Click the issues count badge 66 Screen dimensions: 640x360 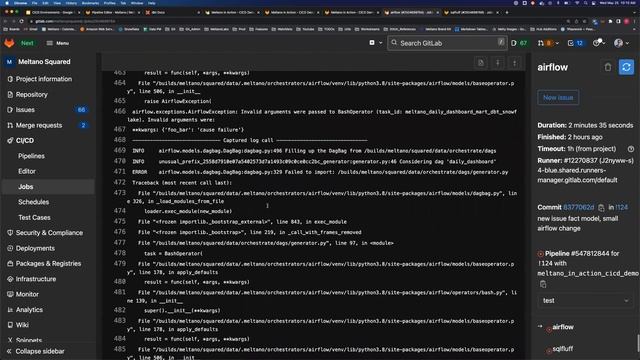(81, 110)
